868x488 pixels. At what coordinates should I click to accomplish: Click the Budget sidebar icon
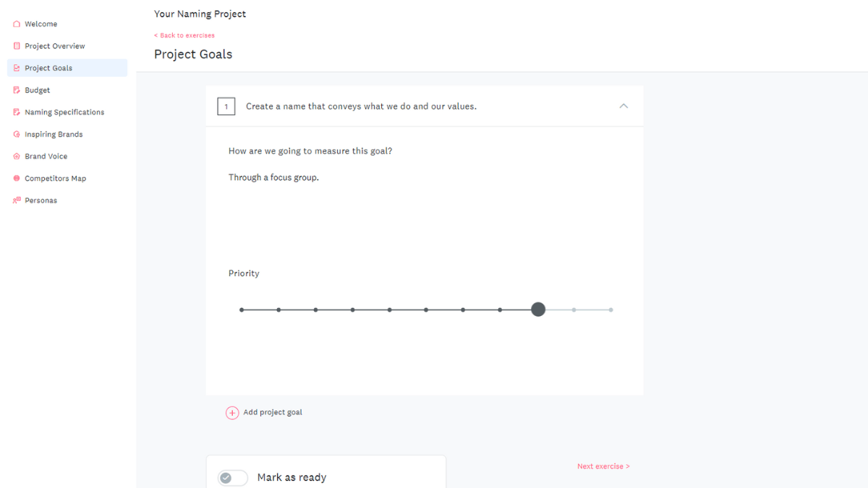click(x=17, y=90)
